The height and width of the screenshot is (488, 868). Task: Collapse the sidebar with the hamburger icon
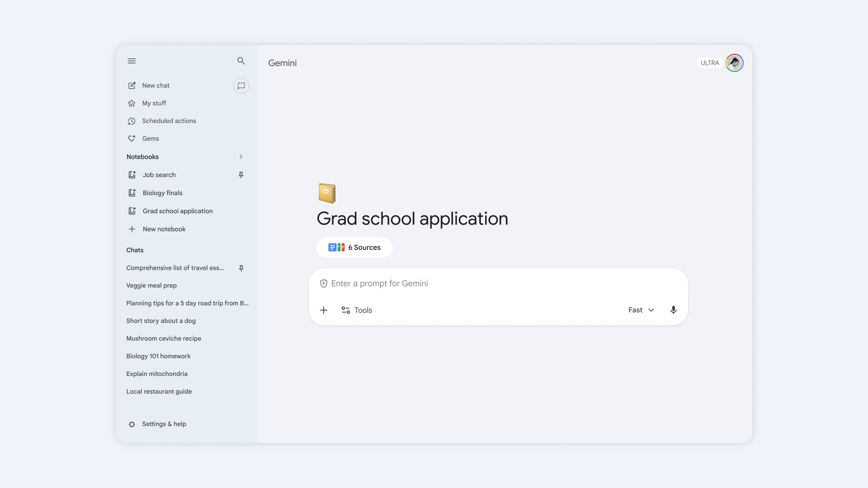132,61
